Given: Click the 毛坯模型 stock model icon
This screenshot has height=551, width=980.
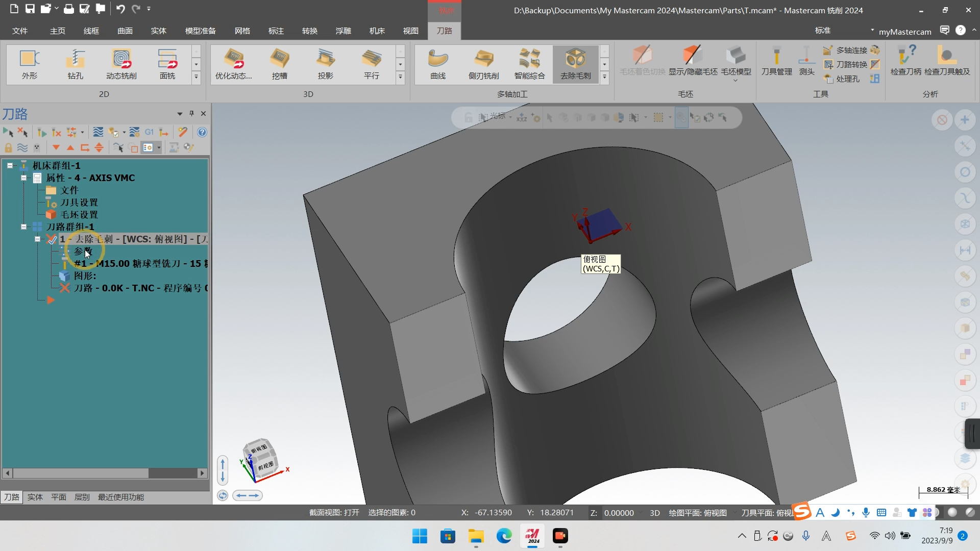Looking at the screenshot, I should point(736,60).
